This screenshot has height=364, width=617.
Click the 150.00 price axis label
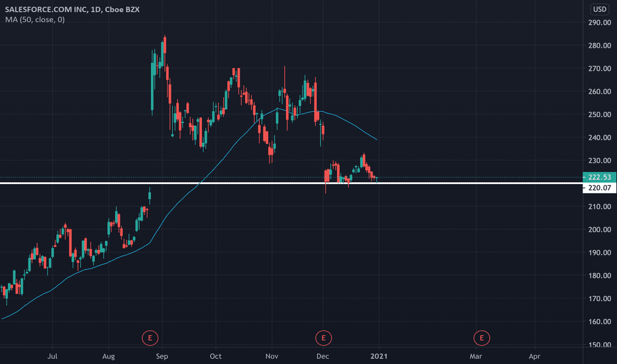[x=600, y=344]
